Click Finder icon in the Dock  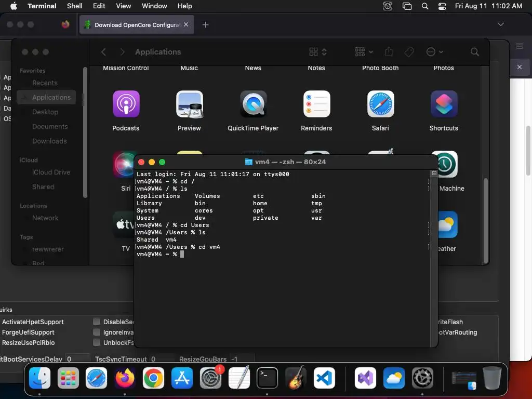pyautogui.click(x=39, y=378)
